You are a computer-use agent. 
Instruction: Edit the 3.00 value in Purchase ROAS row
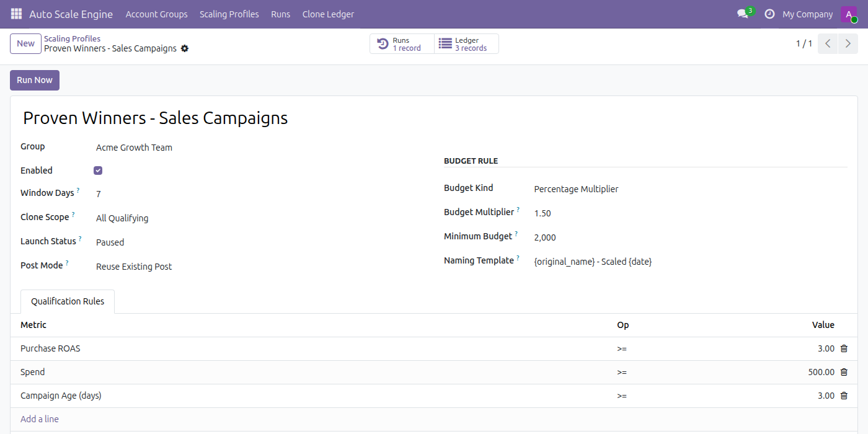click(826, 348)
